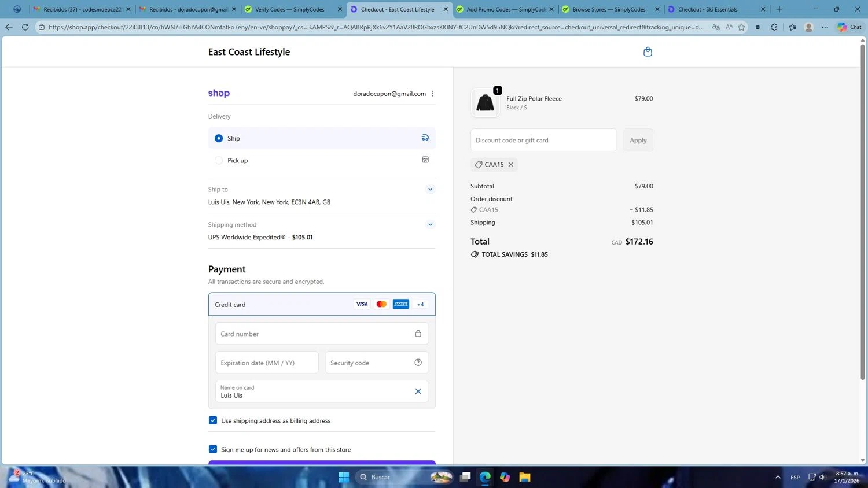The height and width of the screenshot is (488, 868).
Task: Open the shopping bag cart icon
Action: pos(648,51)
